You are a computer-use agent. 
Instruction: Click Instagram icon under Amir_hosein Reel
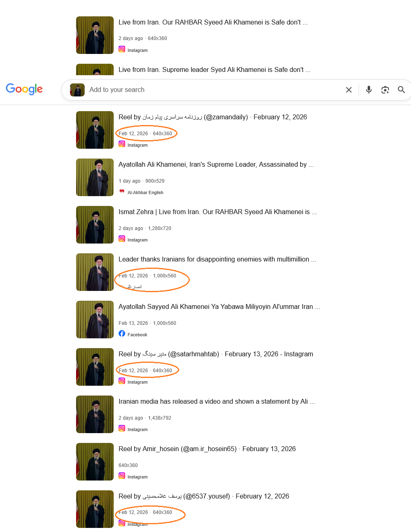(122, 476)
